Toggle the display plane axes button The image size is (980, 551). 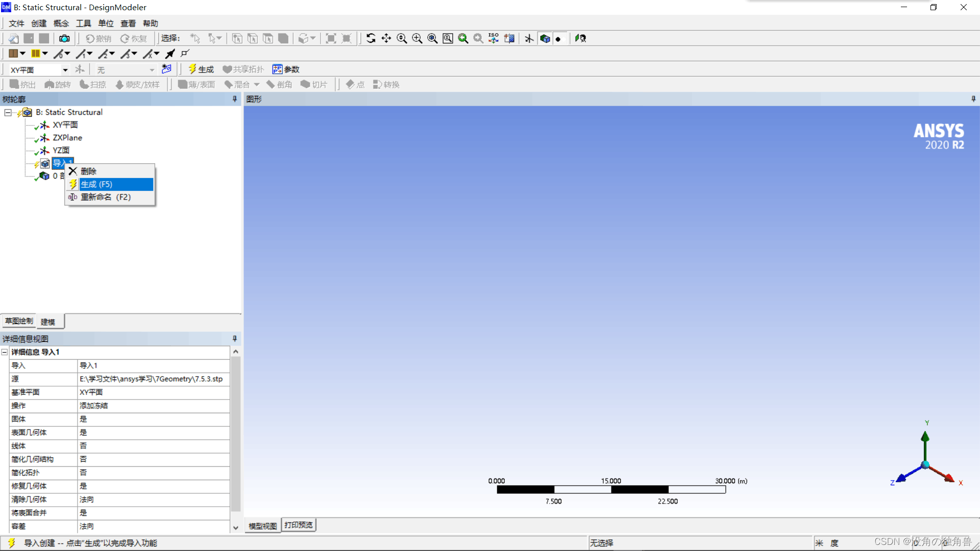[x=529, y=38]
